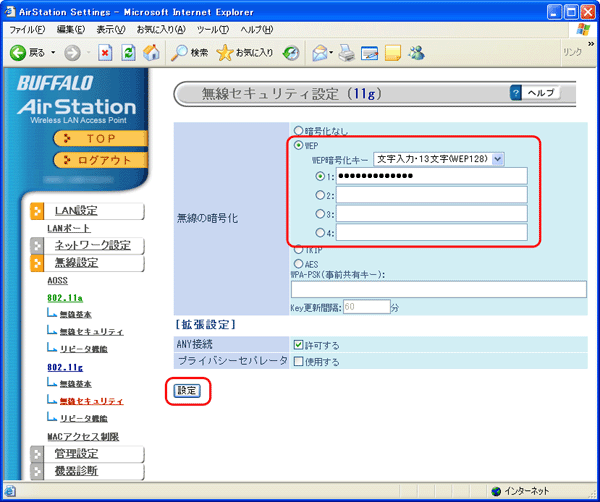Screen dimensions: 600x502
Task: Click the Print icon in toolbar
Action: [x=345, y=51]
